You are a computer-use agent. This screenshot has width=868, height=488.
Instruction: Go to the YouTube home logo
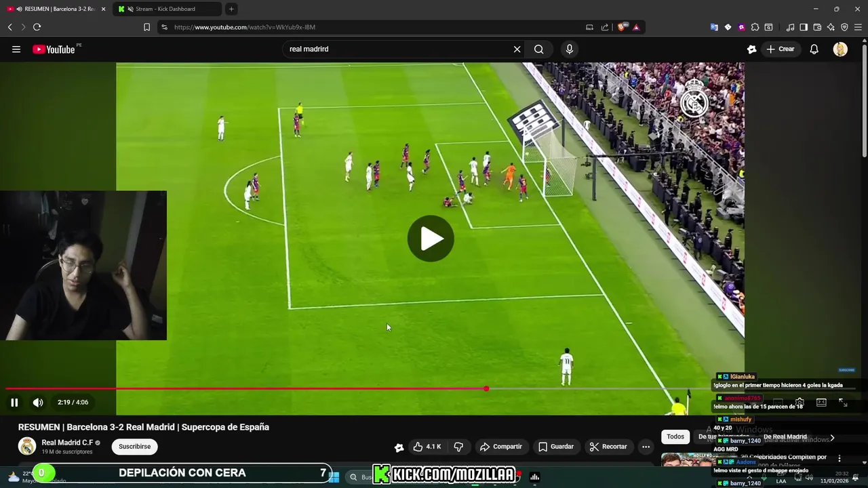(54, 49)
